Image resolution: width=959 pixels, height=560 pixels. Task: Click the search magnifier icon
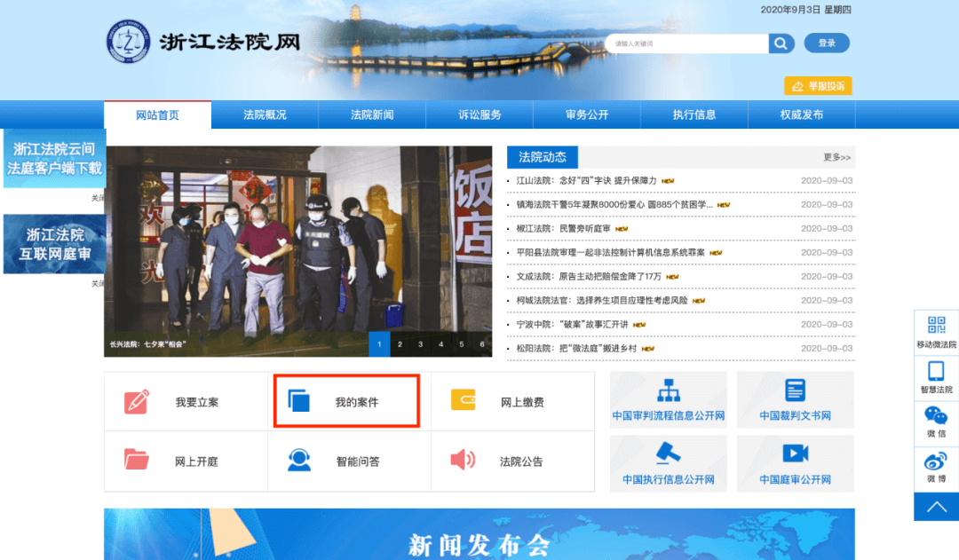coord(781,43)
